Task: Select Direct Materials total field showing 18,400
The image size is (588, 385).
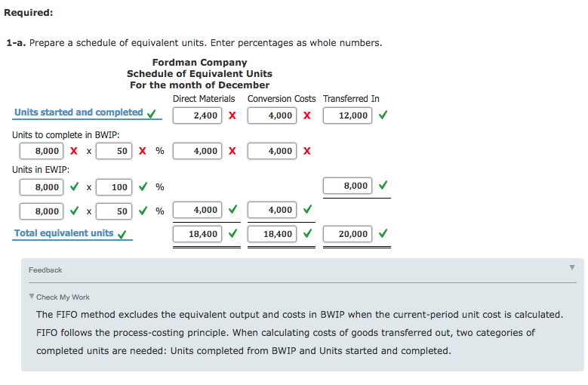Action: tap(197, 234)
